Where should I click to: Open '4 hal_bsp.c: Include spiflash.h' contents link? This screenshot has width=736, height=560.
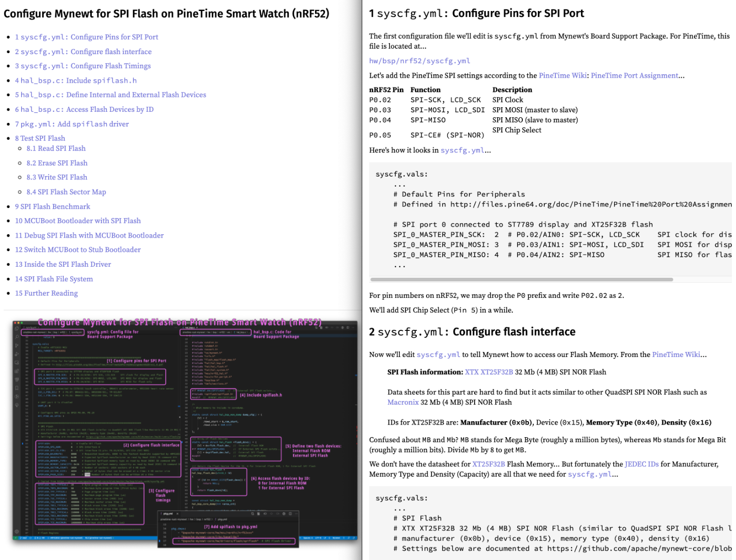click(76, 81)
